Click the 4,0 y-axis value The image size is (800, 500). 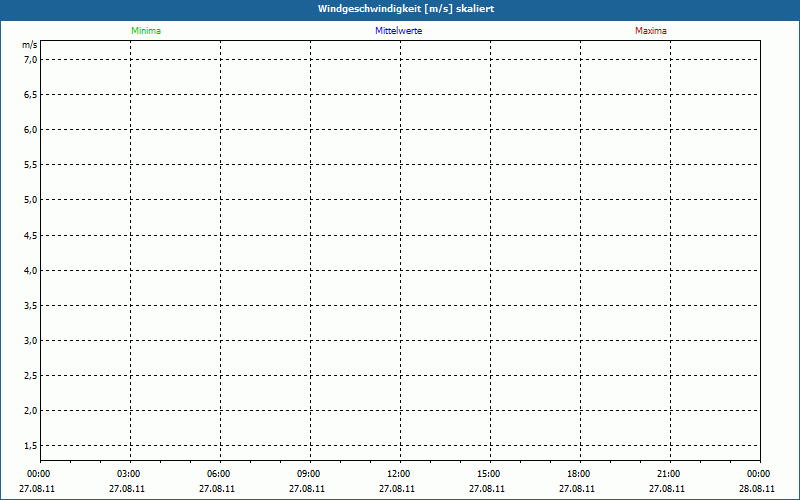[x=31, y=270]
